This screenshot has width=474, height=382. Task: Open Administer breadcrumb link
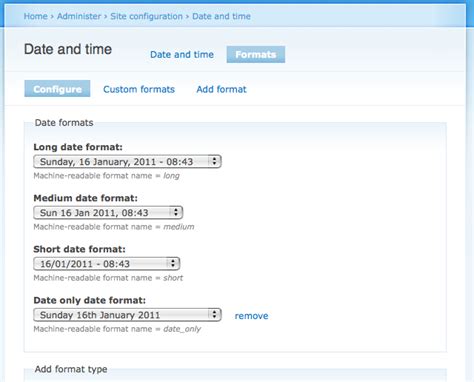click(x=79, y=16)
